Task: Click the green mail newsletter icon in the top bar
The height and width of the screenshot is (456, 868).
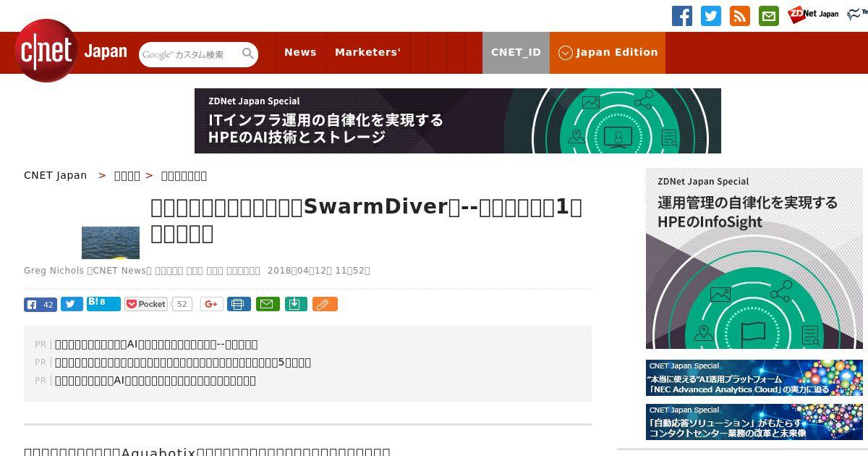Action: [x=769, y=16]
